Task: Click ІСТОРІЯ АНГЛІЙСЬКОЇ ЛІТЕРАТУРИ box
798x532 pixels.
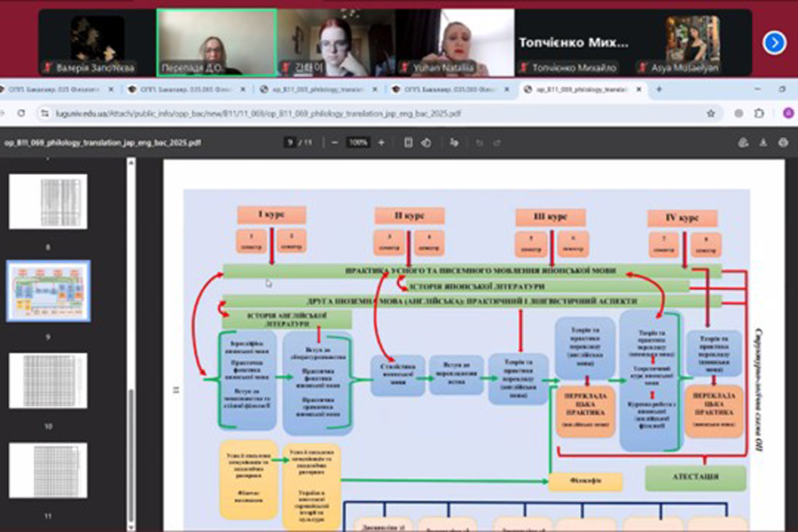Action: (287, 319)
